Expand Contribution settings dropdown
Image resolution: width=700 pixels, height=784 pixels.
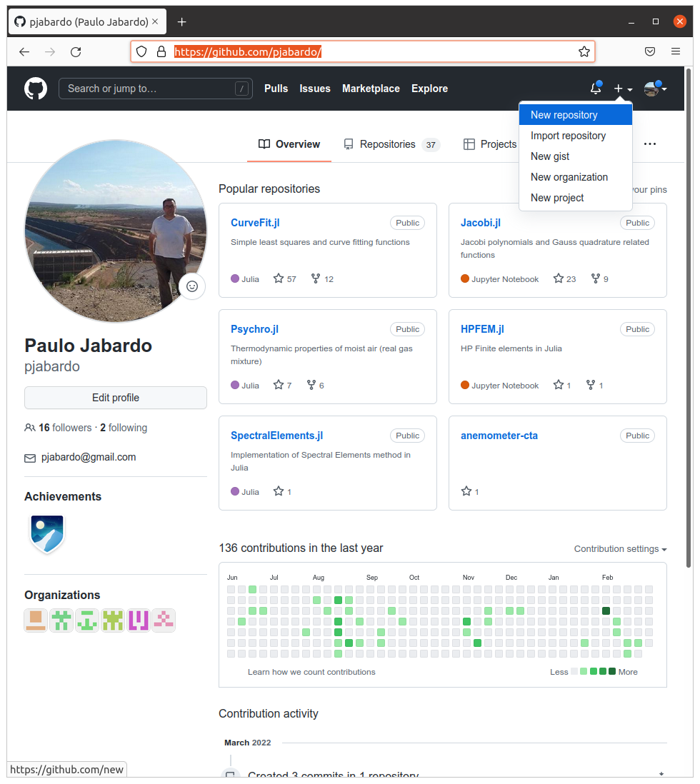coord(621,549)
